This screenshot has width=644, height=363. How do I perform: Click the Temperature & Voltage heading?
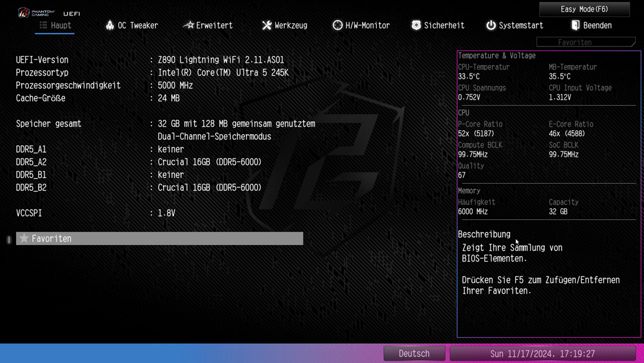click(497, 55)
